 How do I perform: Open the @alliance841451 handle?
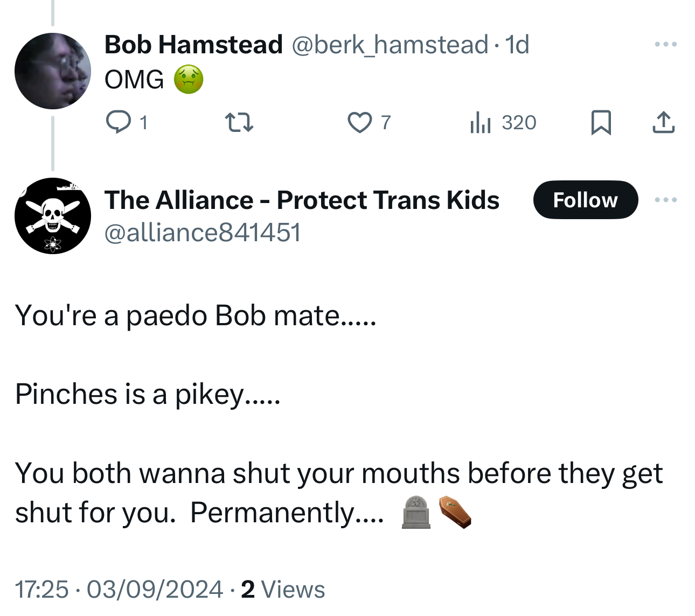pos(203,232)
